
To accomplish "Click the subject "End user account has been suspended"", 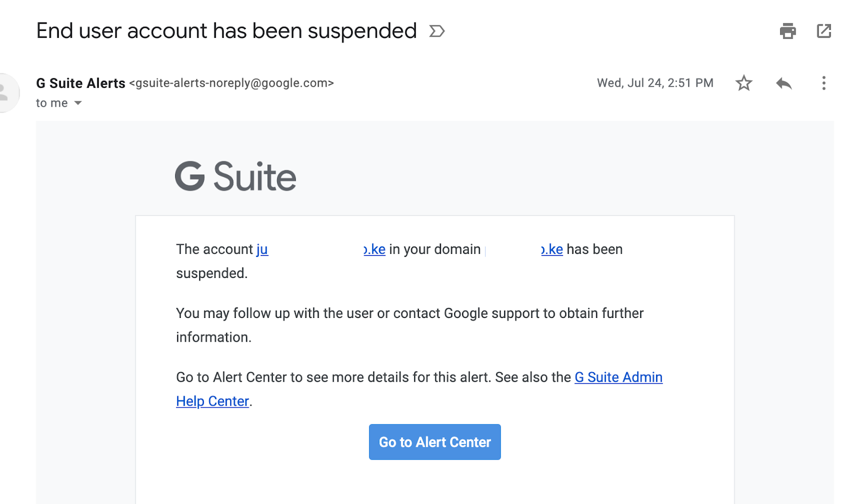I will coord(226,31).
